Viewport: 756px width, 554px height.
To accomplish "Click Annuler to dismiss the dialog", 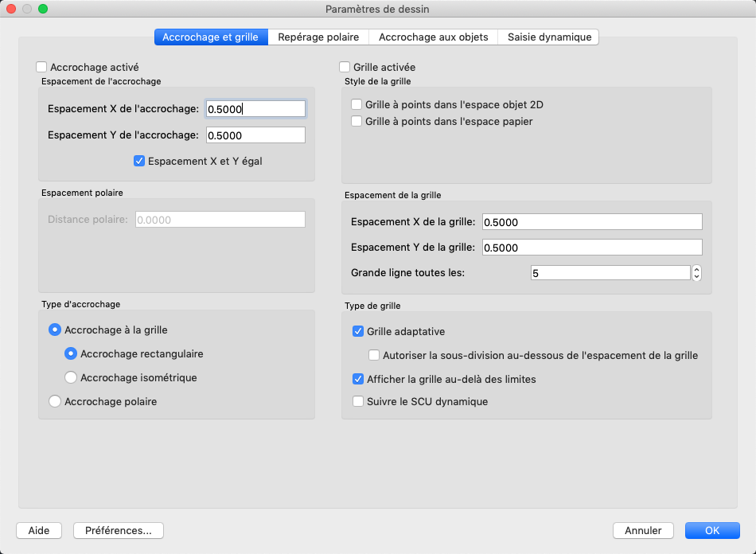I will [x=643, y=530].
